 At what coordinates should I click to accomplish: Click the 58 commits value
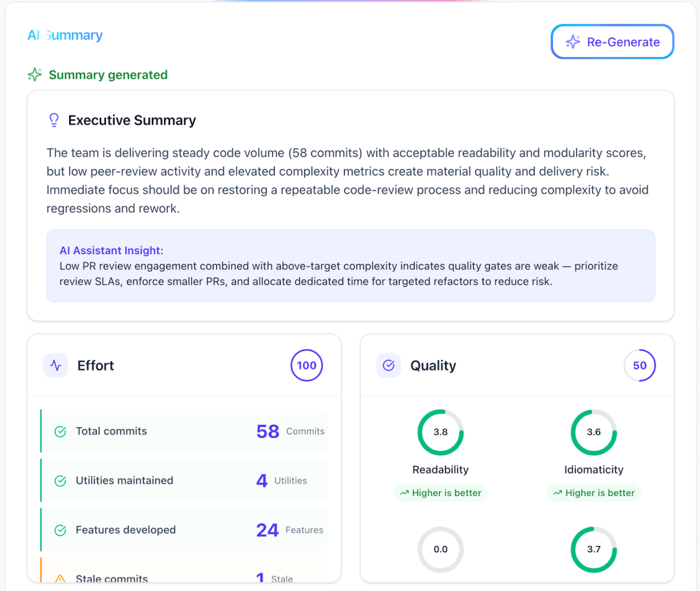tap(268, 431)
